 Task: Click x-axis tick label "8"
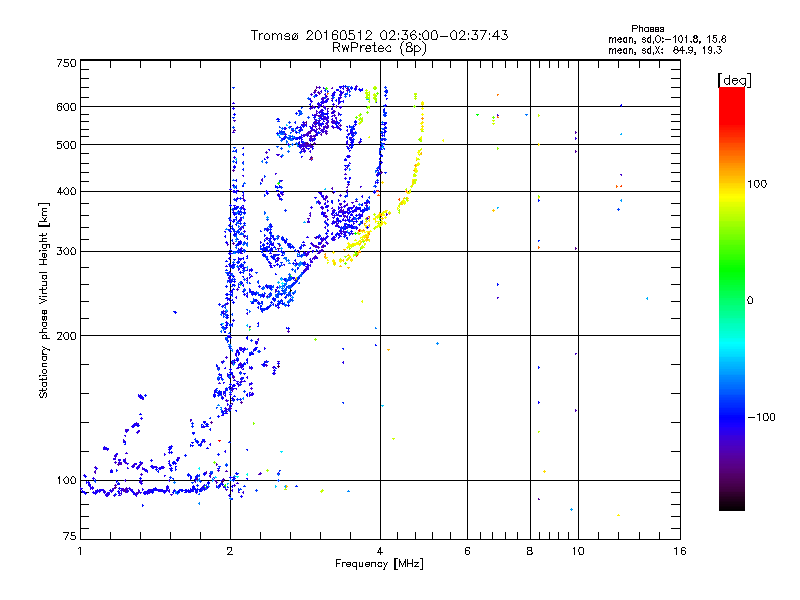click(x=530, y=551)
